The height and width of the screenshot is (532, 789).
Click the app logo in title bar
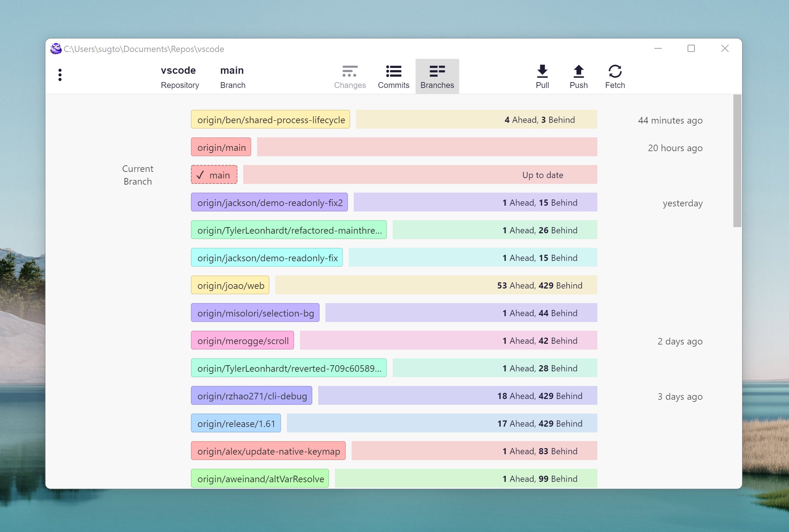(x=56, y=49)
